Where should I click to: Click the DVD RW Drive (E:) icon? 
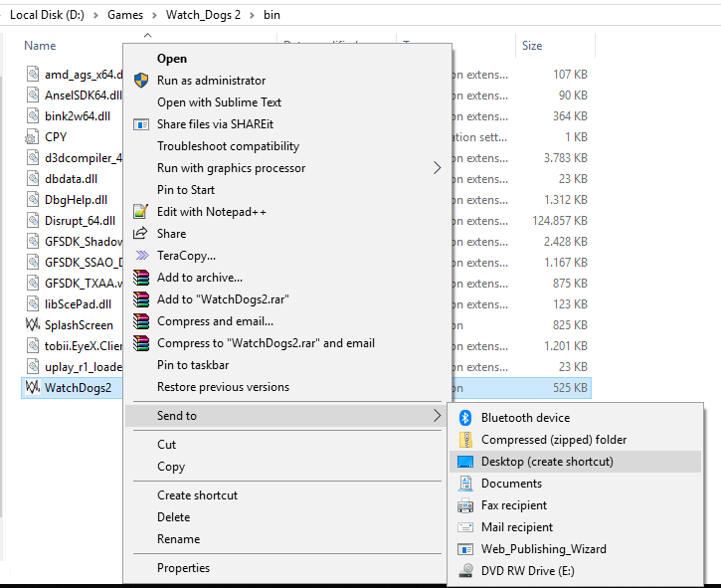[x=466, y=571]
